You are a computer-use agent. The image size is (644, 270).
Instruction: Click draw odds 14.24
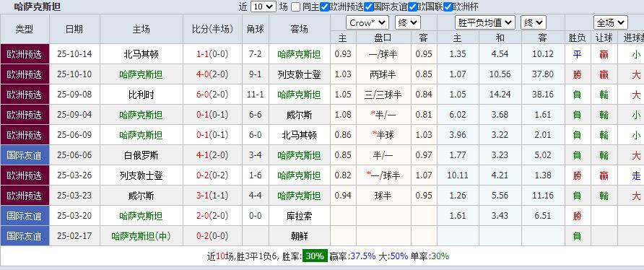[500, 95]
